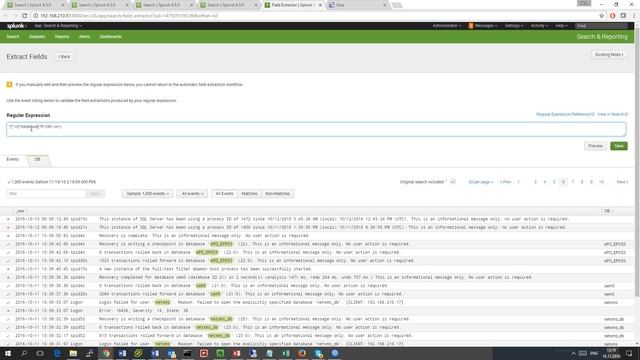The height and width of the screenshot is (360, 640).
Task: Open the All events dropdown
Action: pyautogui.click(x=192, y=193)
